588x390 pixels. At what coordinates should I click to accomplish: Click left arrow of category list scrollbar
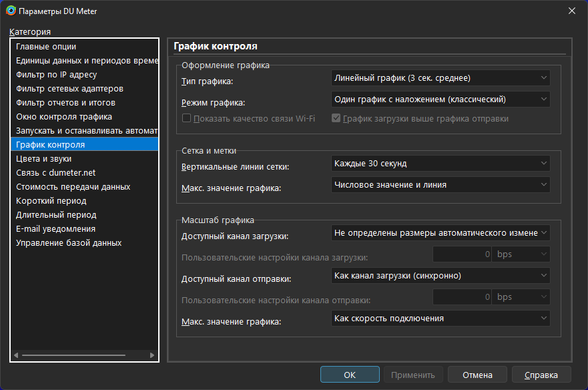tap(16, 355)
